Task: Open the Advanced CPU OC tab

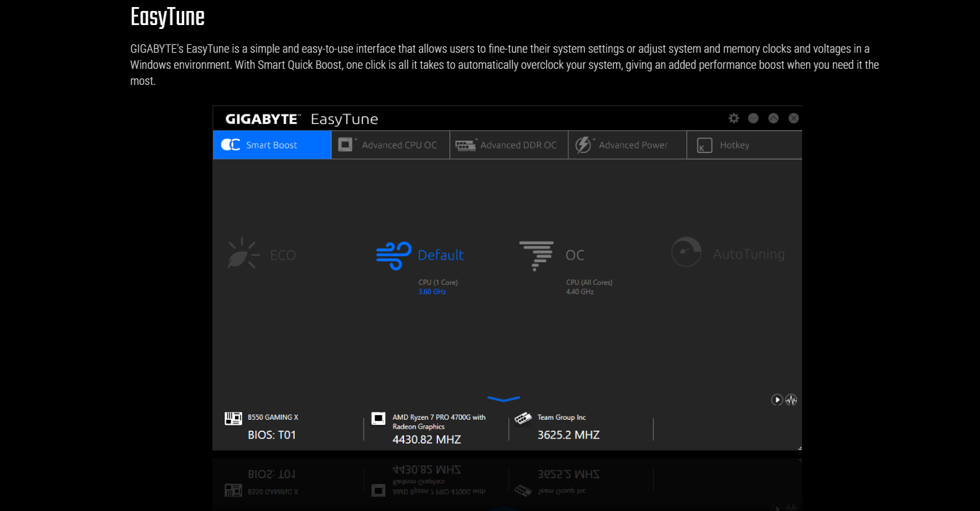Action: 390,145
